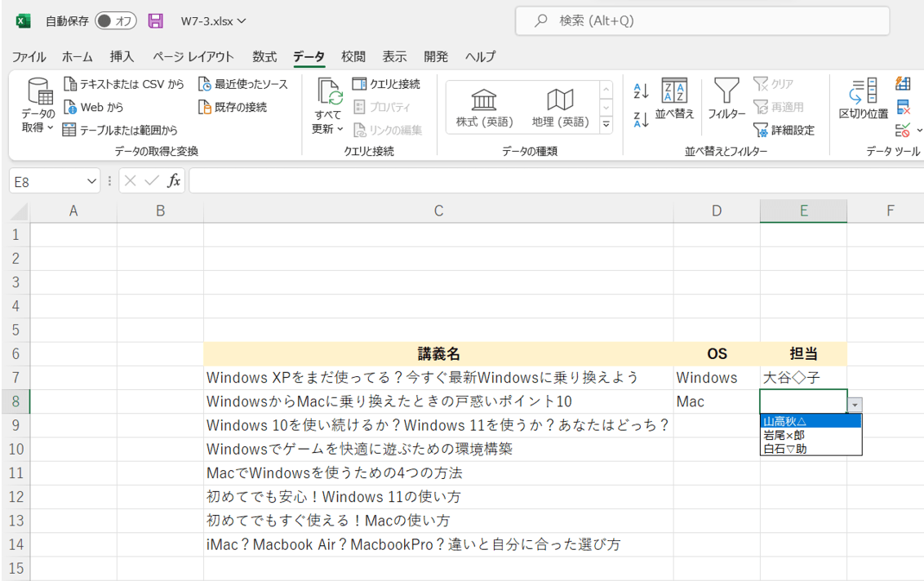Click the formula bar confirm checkmark icon

(x=152, y=181)
